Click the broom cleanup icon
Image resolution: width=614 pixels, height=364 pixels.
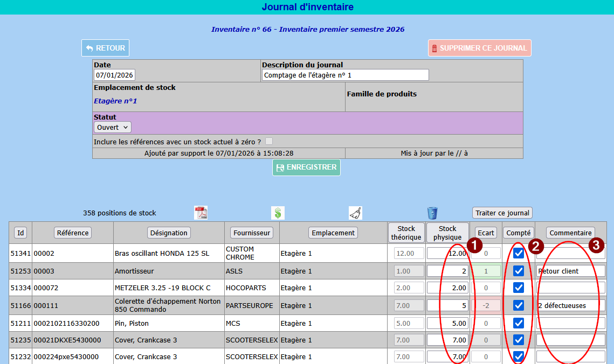tap(355, 213)
